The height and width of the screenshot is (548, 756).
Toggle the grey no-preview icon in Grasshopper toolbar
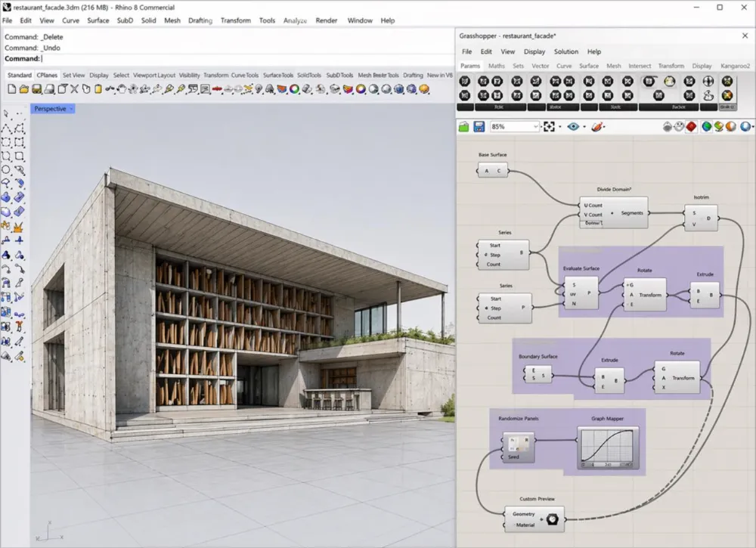tap(668, 127)
